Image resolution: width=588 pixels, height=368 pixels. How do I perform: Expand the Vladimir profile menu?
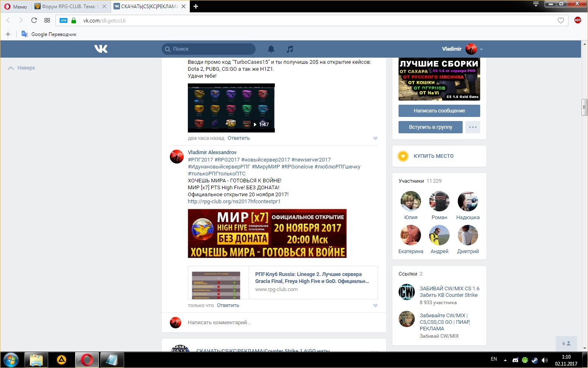[462, 49]
